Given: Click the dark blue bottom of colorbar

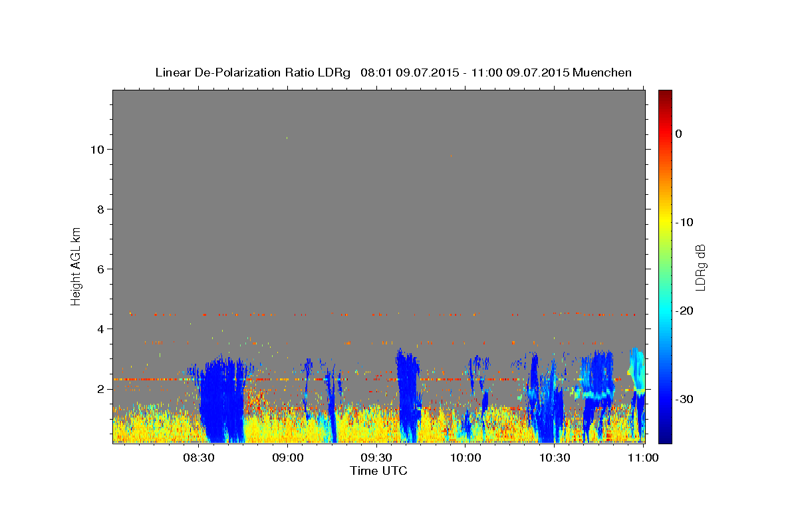Looking at the screenshot, I should point(665,436).
